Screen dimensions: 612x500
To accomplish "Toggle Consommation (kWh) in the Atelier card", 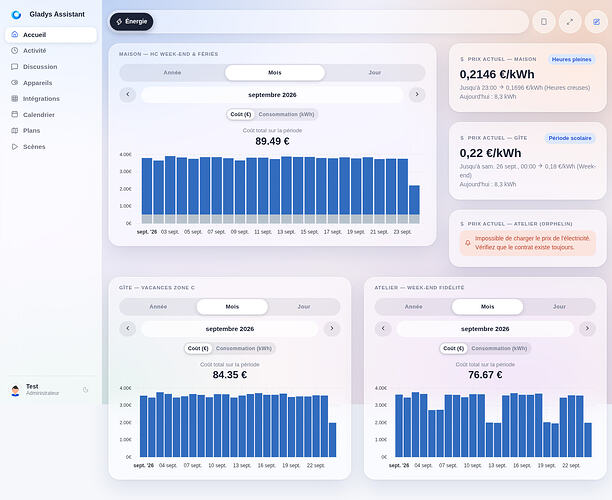I will pyautogui.click(x=499, y=348).
